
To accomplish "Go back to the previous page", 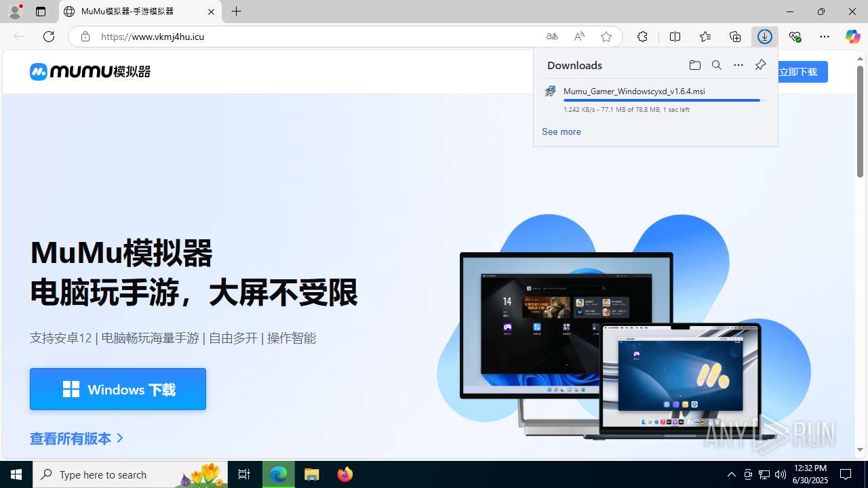I will click(19, 37).
